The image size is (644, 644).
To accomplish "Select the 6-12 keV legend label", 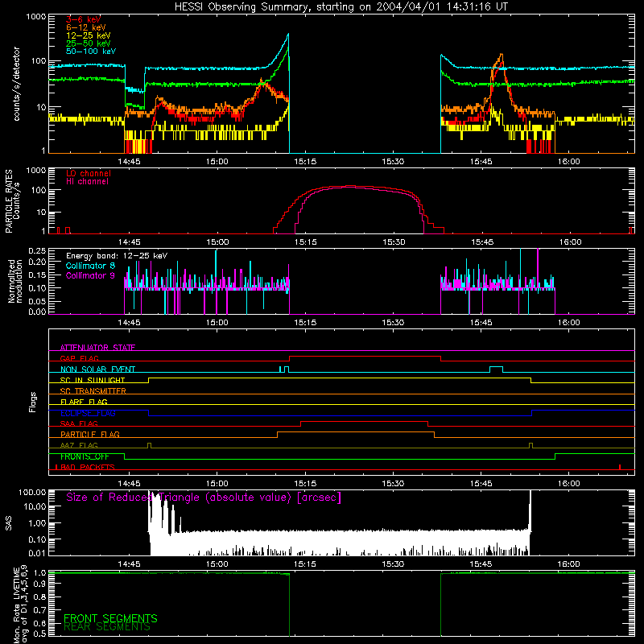I will (85, 27).
